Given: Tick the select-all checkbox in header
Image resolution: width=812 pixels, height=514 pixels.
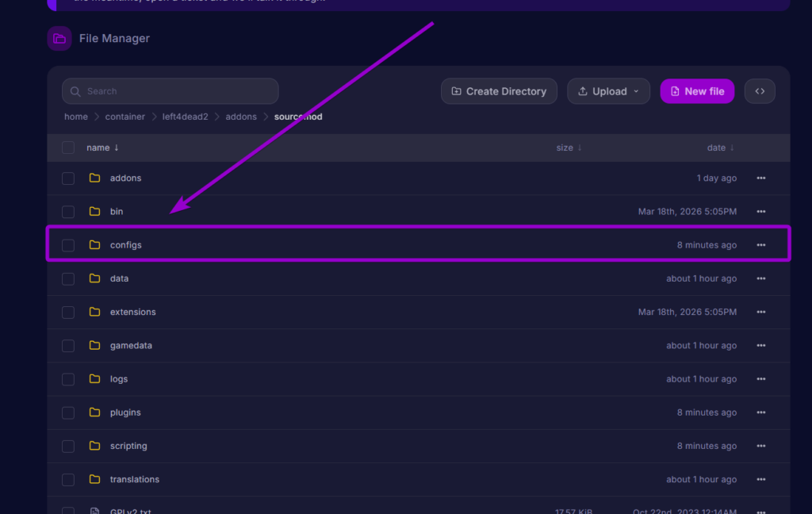Looking at the screenshot, I should [68, 148].
